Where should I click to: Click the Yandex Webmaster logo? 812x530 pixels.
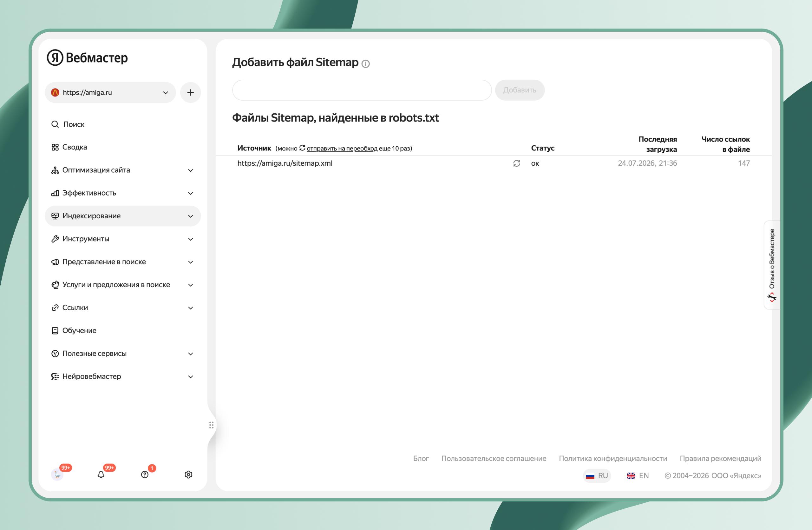coord(87,57)
